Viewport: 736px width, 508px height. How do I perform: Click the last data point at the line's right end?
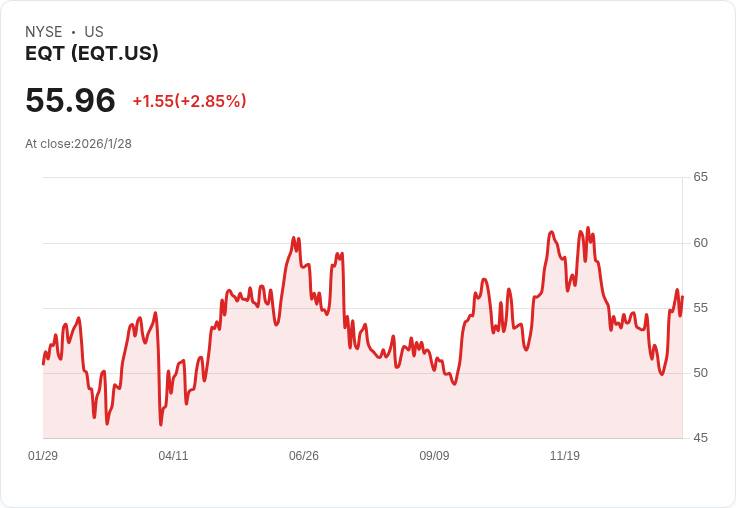(x=682, y=297)
